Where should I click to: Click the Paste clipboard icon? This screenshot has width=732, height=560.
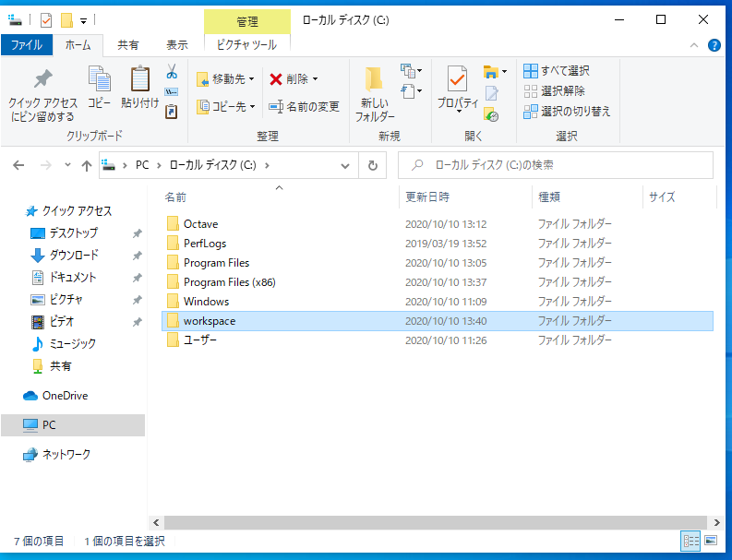[x=139, y=78]
